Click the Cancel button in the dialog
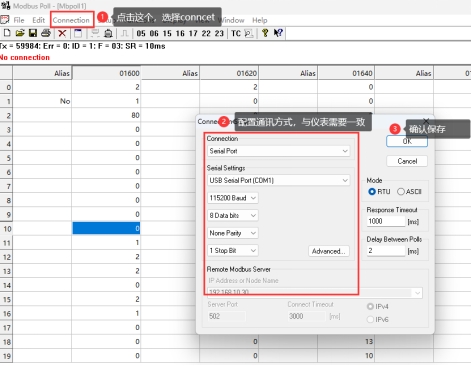The image size is (471, 366). [407, 161]
